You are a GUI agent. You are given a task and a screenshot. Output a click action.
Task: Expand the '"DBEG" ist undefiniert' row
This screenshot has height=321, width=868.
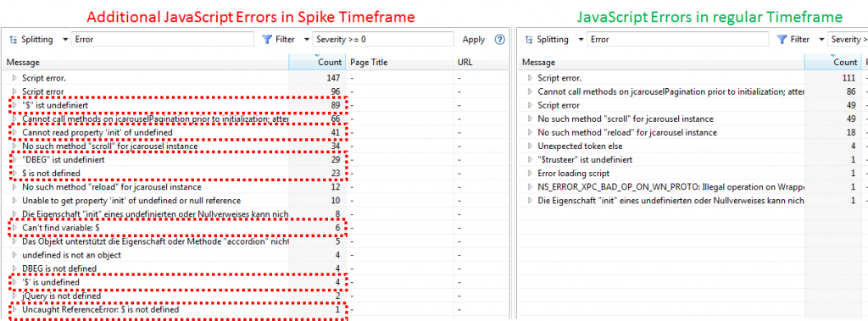click(14, 159)
